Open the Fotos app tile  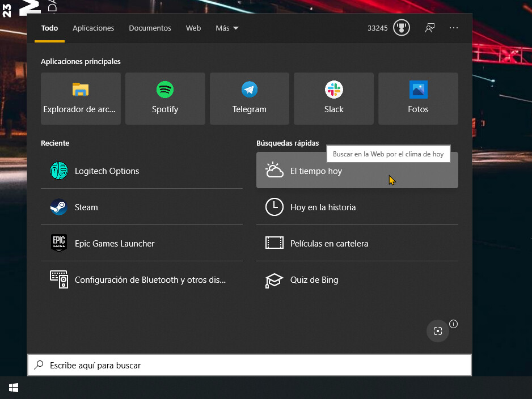pos(418,99)
